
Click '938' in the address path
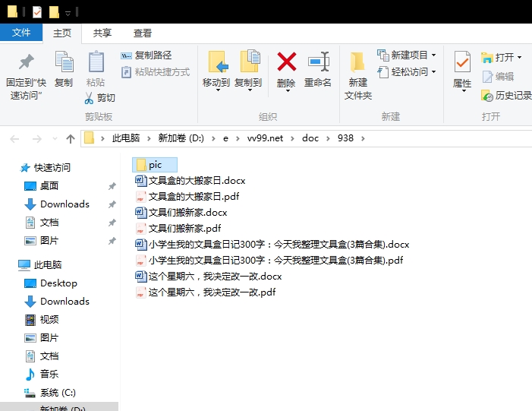click(x=345, y=138)
